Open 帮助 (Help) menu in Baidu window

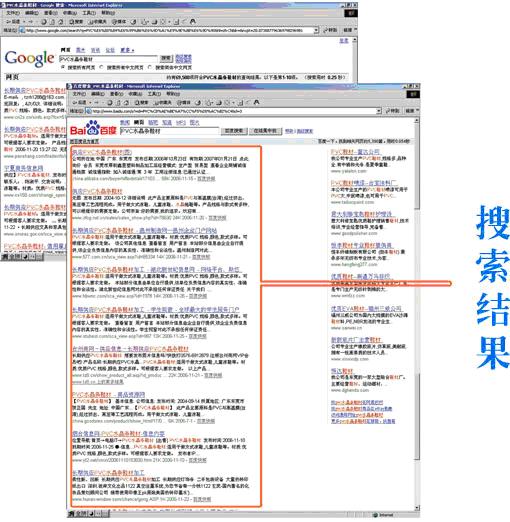[x=173, y=94]
